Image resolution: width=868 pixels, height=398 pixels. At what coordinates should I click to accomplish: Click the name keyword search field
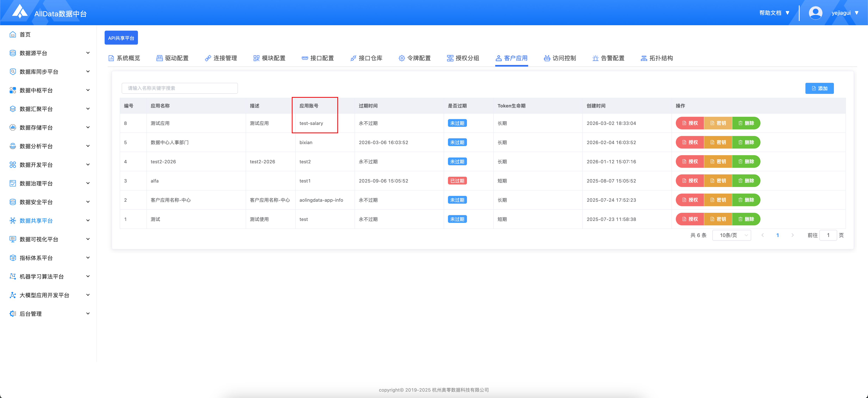(180, 88)
